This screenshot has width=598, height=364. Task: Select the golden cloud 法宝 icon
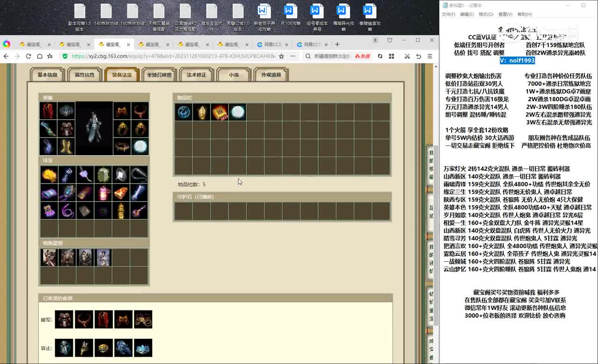(49, 175)
